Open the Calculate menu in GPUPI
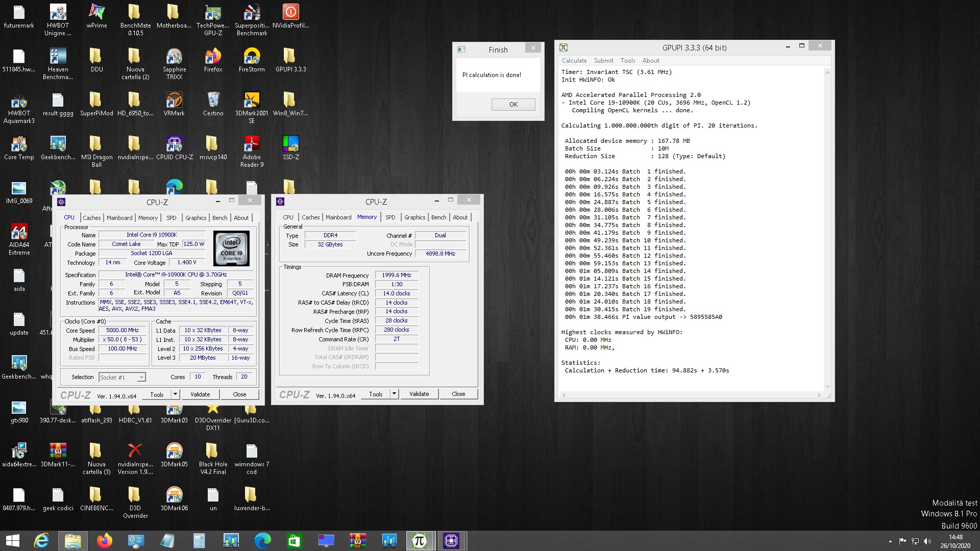This screenshot has width=980, height=551. (x=574, y=61)
